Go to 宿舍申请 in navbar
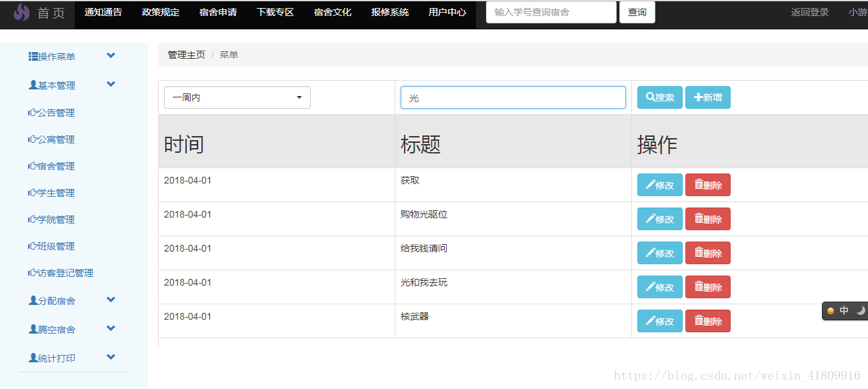Screen dimensions: 868x389 [218, 12]
